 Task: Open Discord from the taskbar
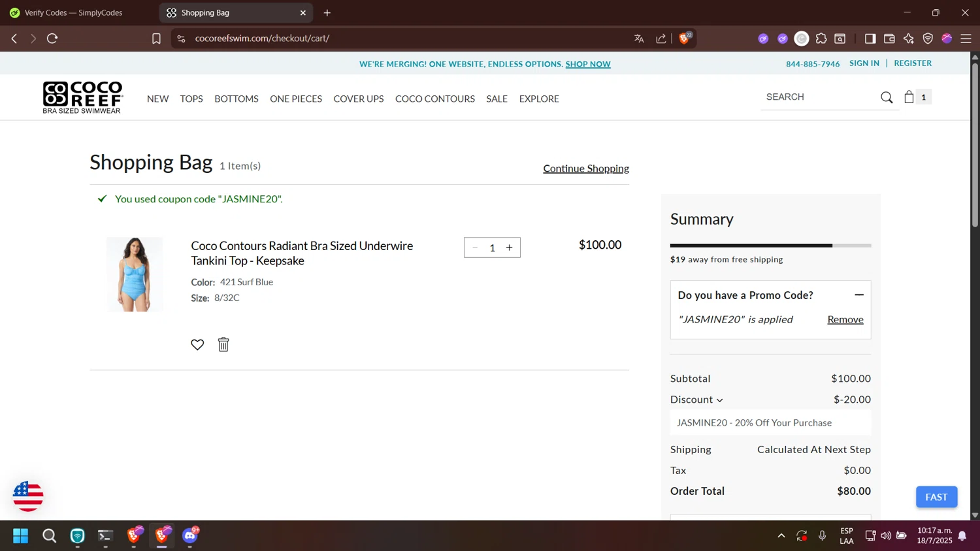pyautogui.click(x=190, y=535)
